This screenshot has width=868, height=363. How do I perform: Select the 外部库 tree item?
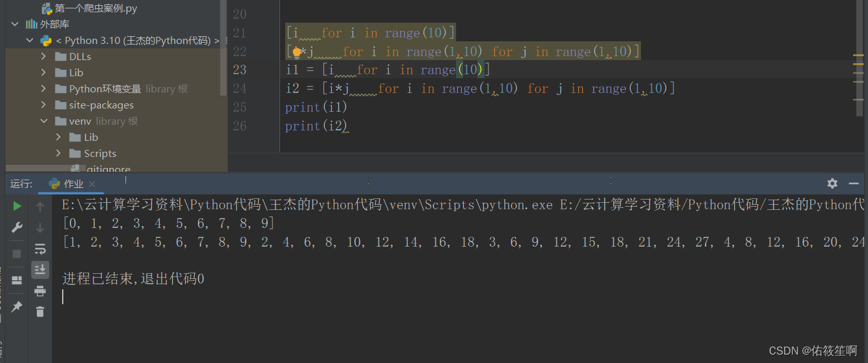54,24
